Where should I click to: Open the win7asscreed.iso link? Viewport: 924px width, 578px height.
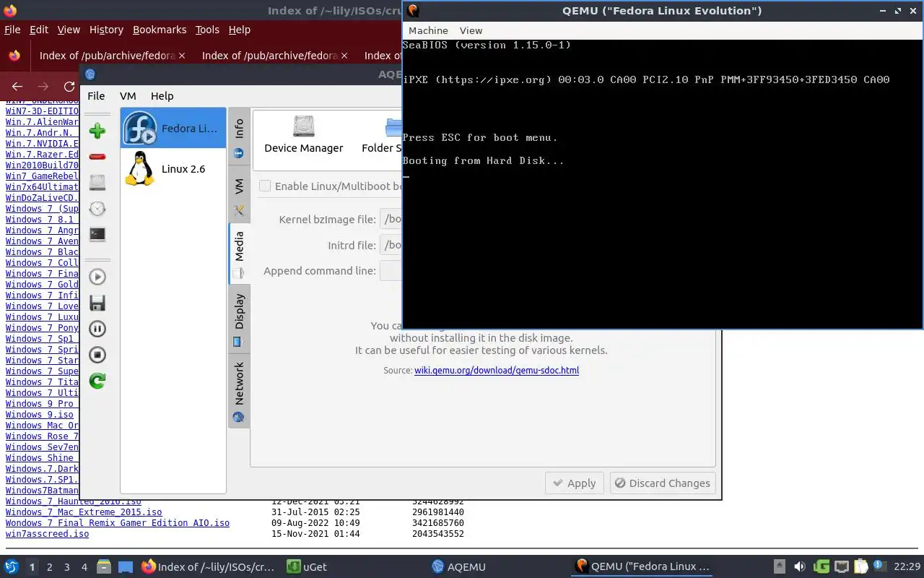point(48,534)
